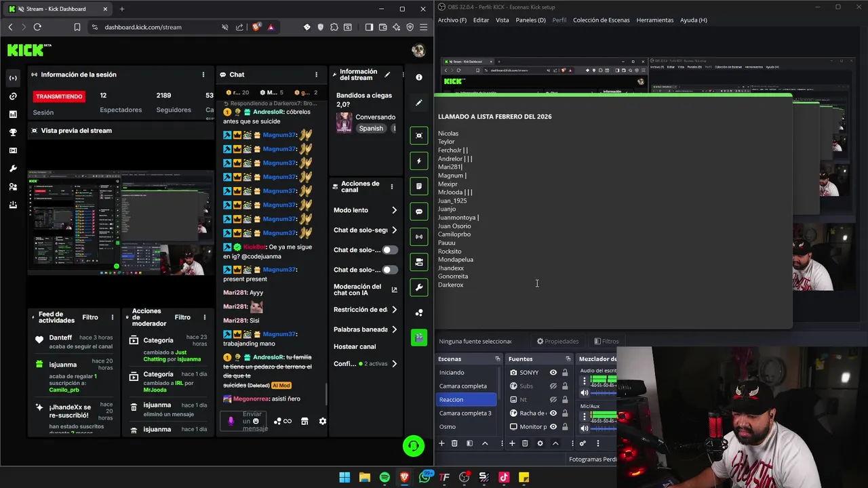868x488 pixels.
Task: Open WhatsApp from the taskbar
Action: [x=425, y=477]
